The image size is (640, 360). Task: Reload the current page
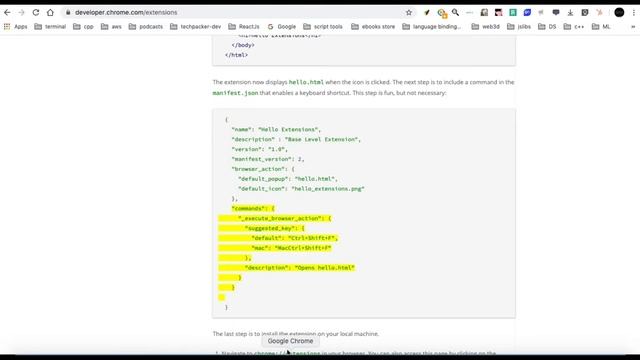point(36,13)
